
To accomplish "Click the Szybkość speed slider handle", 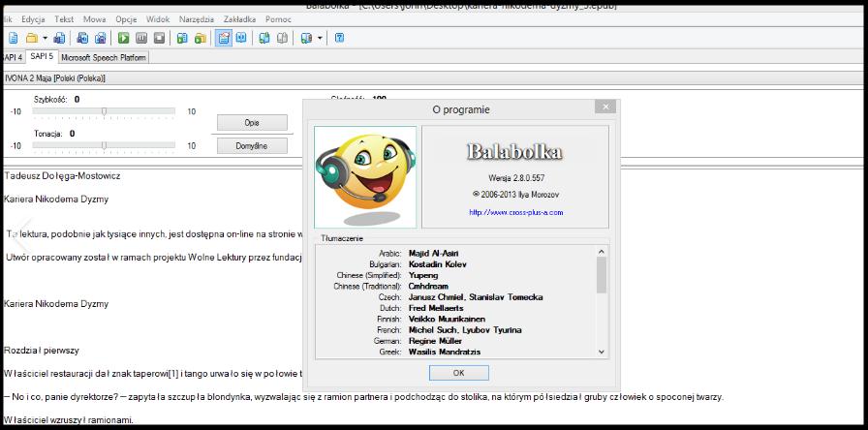I will [x=104, y=111].
